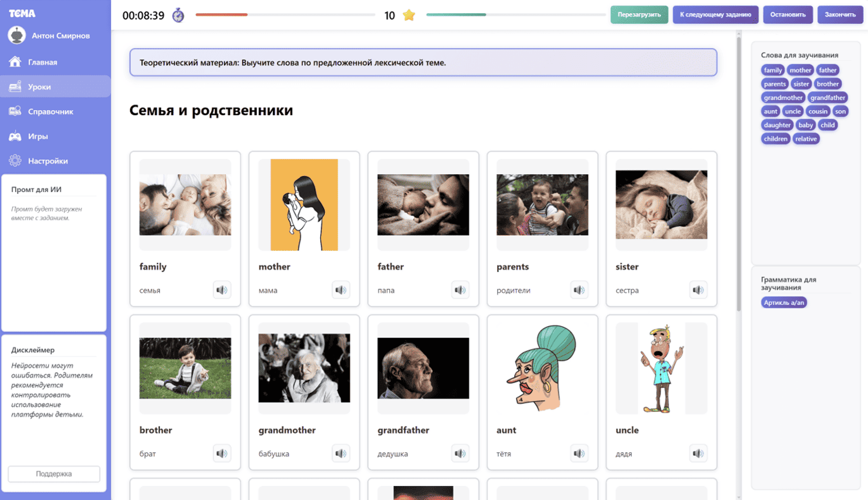
Task: Click the gold star score icon
Action: pos(409,15)
